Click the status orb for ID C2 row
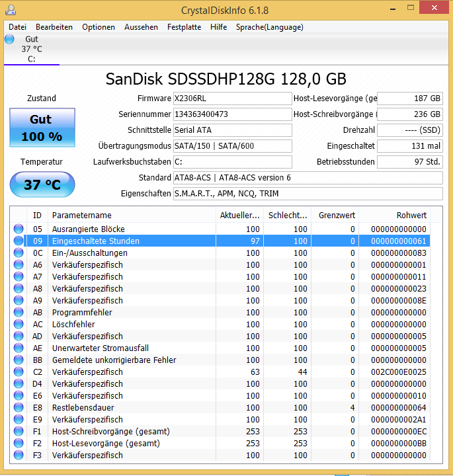The height and width of the screenshot is (476, 453). tap(19, 372)
